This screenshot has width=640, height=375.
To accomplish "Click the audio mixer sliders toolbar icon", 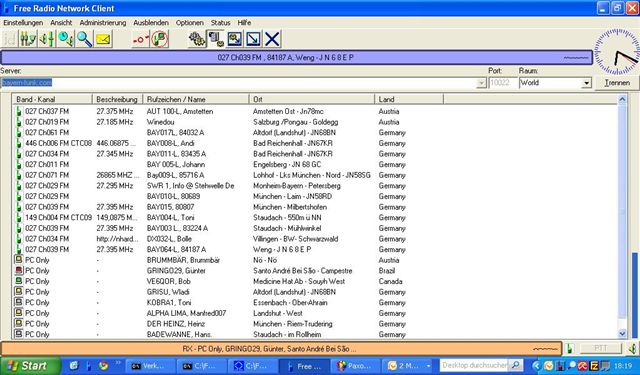I will (x=28, y=39).
